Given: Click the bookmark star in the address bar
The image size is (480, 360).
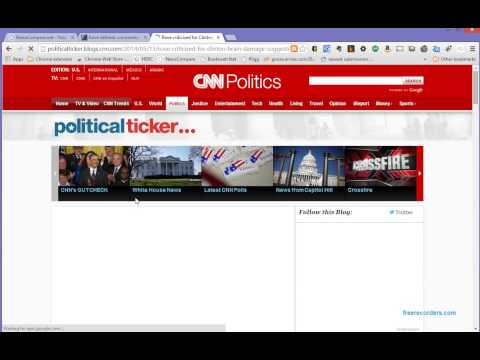Looking at the screenshot, I should [x=302, y=49].
